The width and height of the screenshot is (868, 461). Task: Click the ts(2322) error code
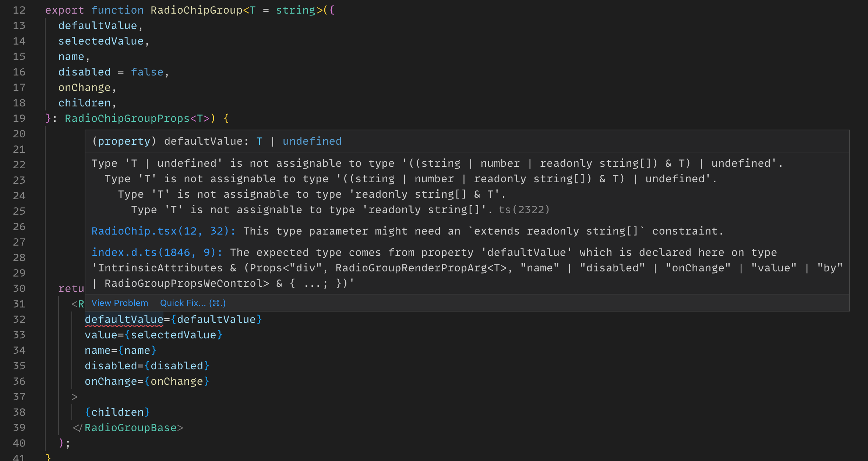(x=523, y=210)
